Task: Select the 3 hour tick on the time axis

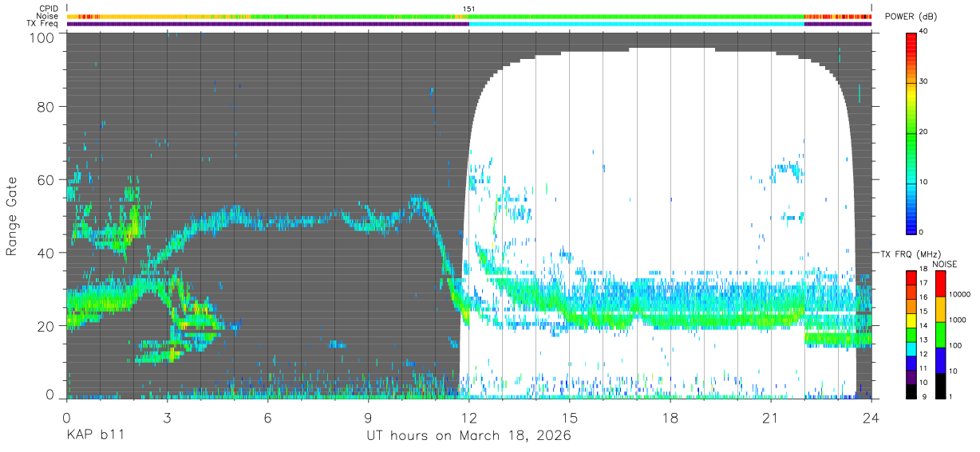Action: (167, 418)
